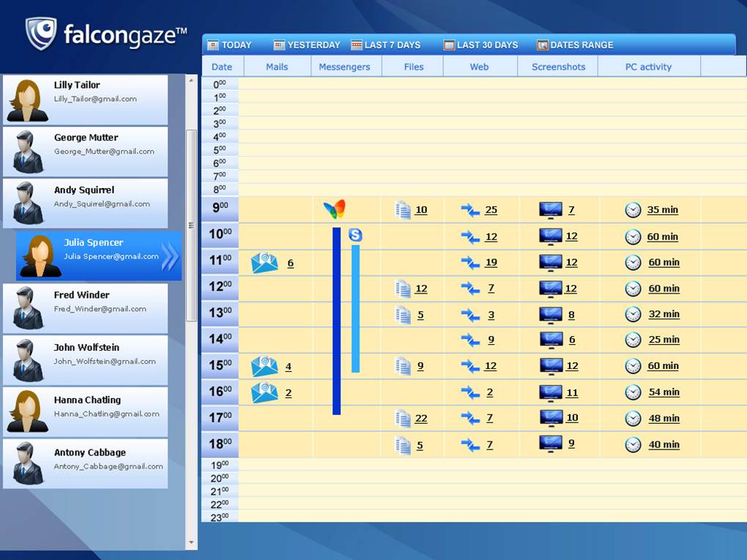
Task: Click the arrow chevron on Julia Spencer
Action: click(170, 256)
